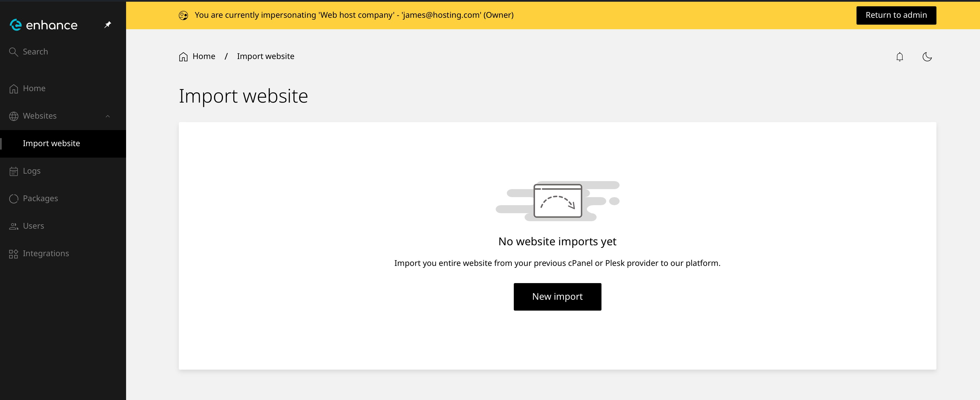Open Home from the sidebar
Screen dimensions: 980x400
34,88
